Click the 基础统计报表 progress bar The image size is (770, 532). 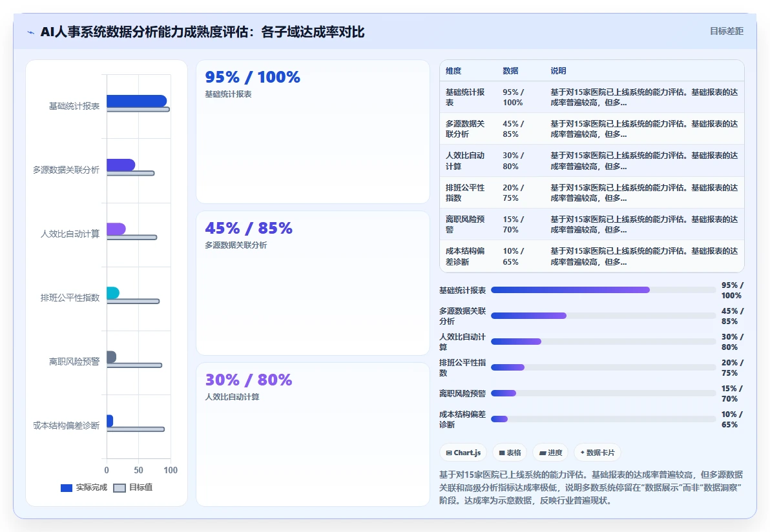click(x=603, y=290)
